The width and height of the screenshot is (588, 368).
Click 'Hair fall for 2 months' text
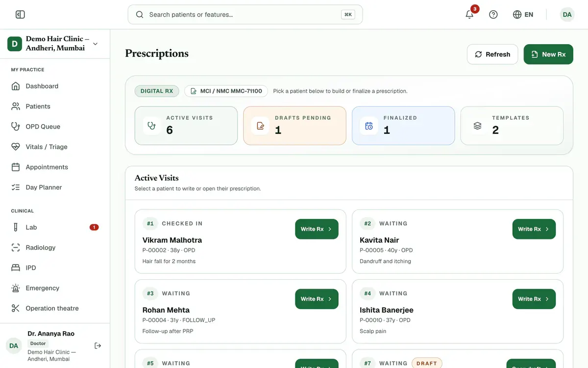tap(169, 262)
